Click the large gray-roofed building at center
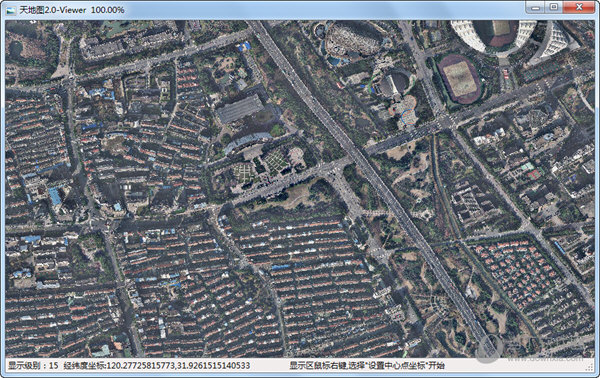The height and width of the screenshot is (378, 600). click(x=240, y=109)
